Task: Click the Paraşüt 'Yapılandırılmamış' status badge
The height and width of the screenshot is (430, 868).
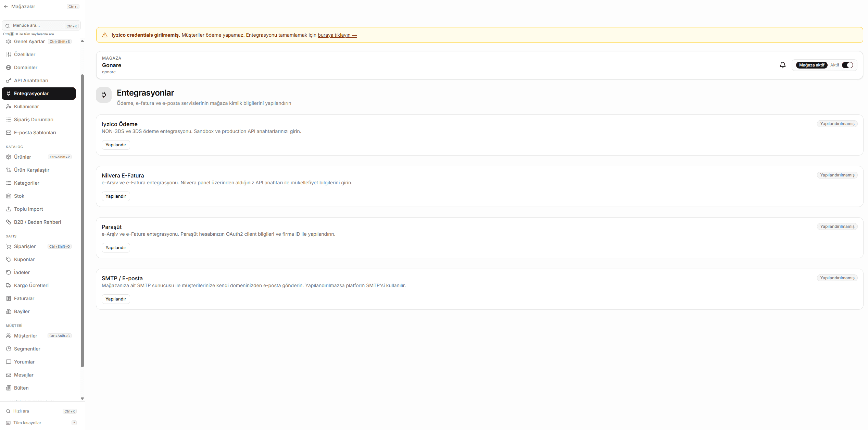Action: 837,226
